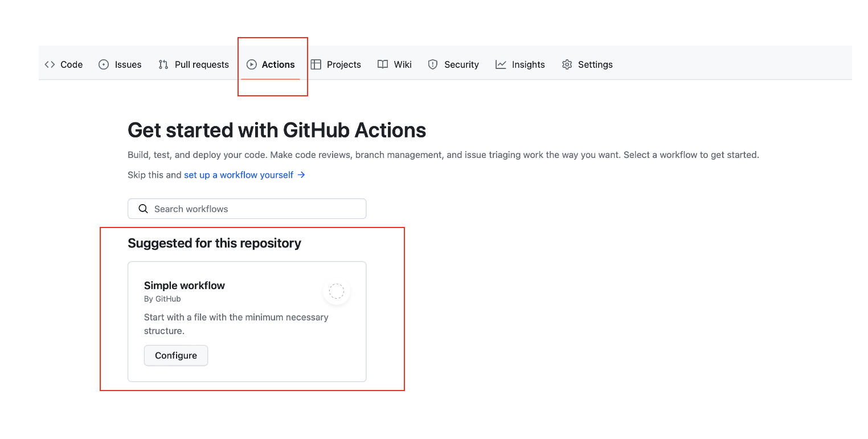
Task: Click the Settings gear icon
Action: [567, 64]
